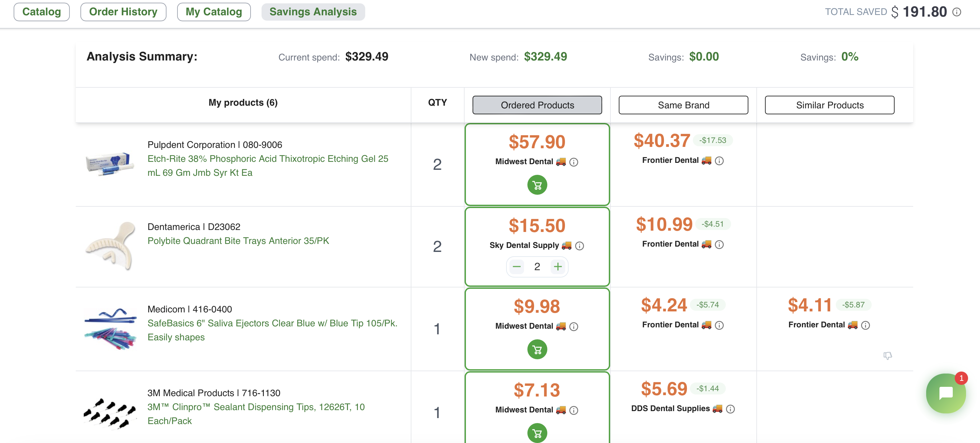Open Polybite Quadrant Bite Trays product link

coord(238,241)
